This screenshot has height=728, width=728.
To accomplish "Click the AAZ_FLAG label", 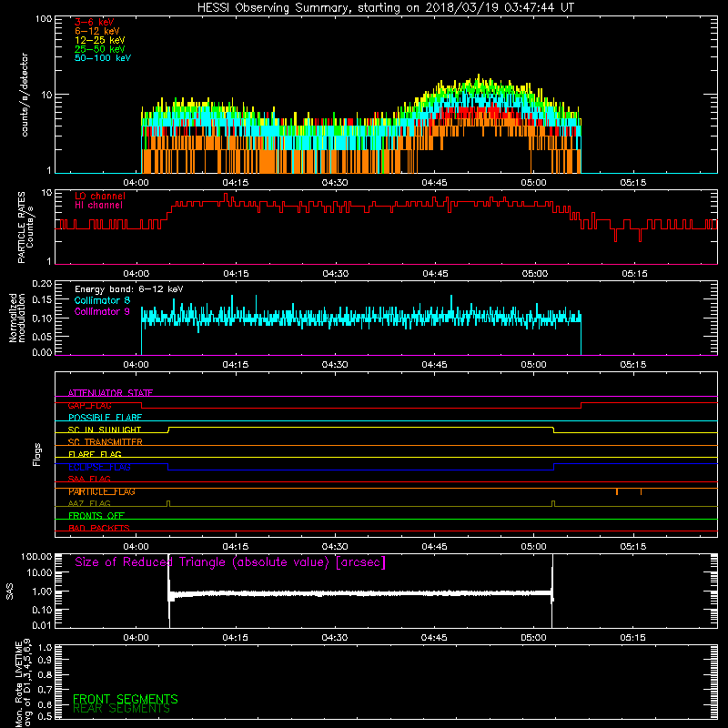I will (x=89, y=503).
